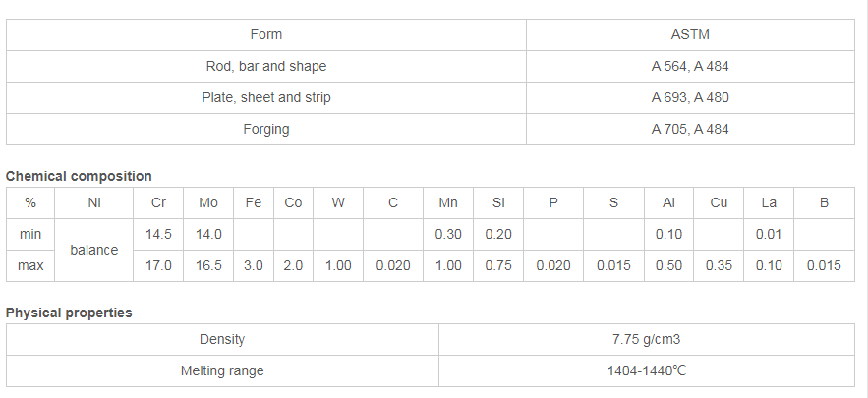Click the Mo maximum value 16.5
Viewport: 868px width, 398px height.
point(208,265)
